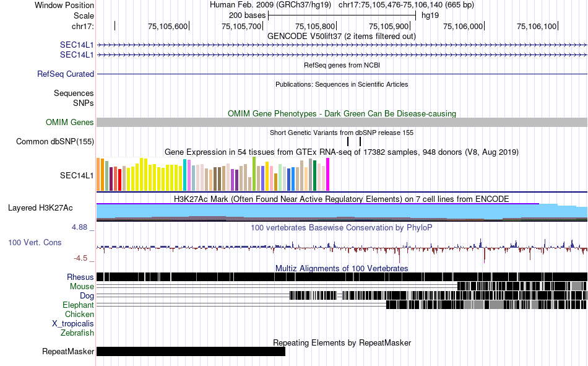Click the Chicken alignment label

[x=79, y=314]
